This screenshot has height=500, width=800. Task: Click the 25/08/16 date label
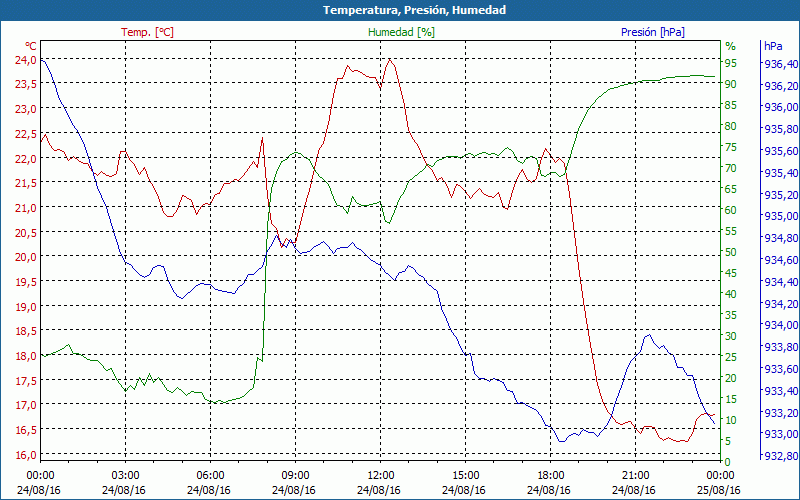click(718, 490)
